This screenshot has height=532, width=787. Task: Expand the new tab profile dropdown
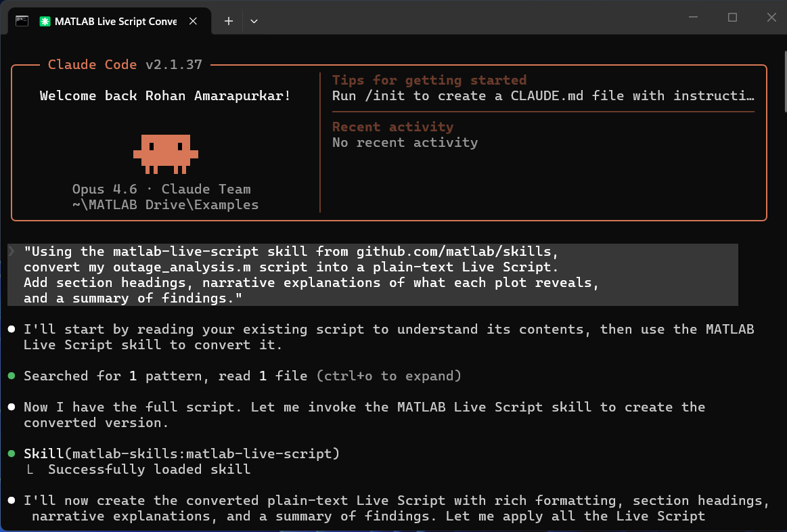pyautogui.click(x=254, y=21)
